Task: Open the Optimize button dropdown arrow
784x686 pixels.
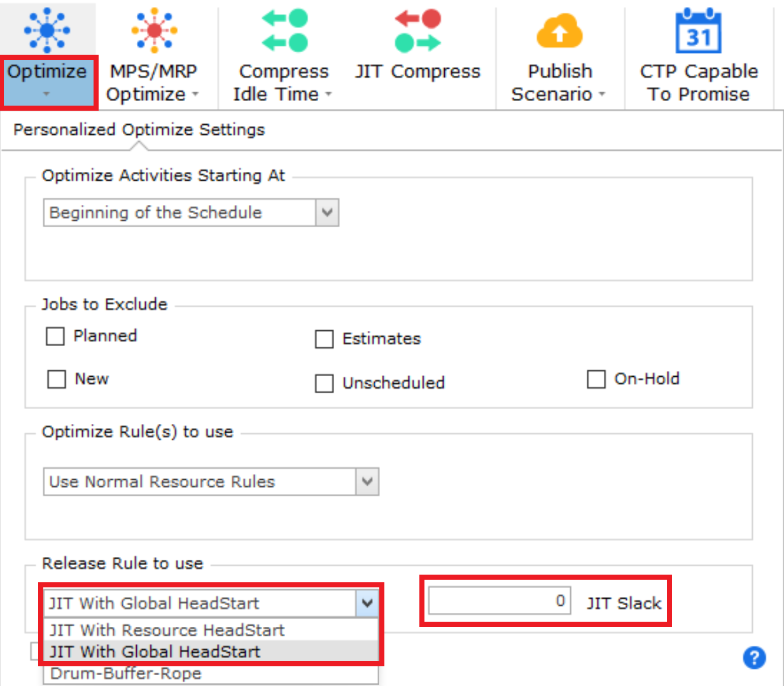Action: 46,95
